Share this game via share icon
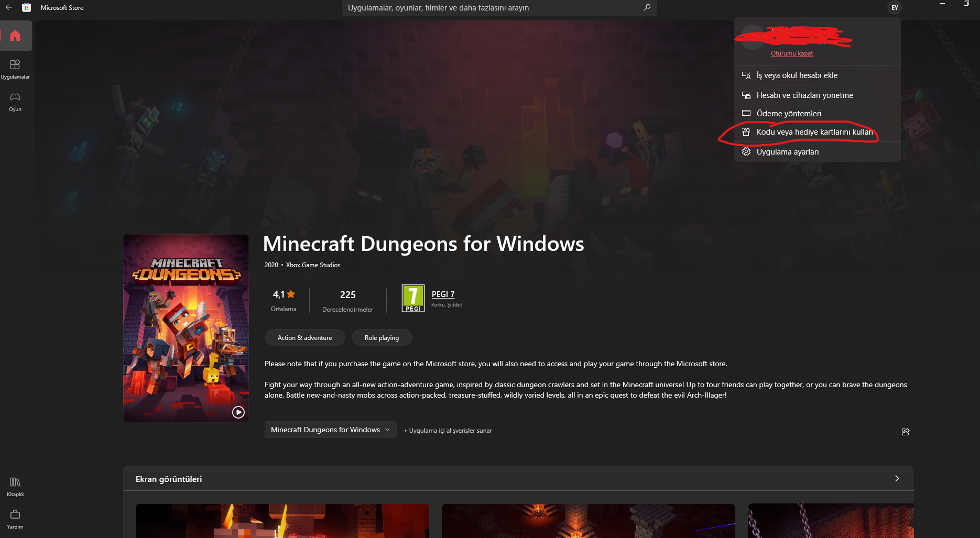 coord(906,432)
